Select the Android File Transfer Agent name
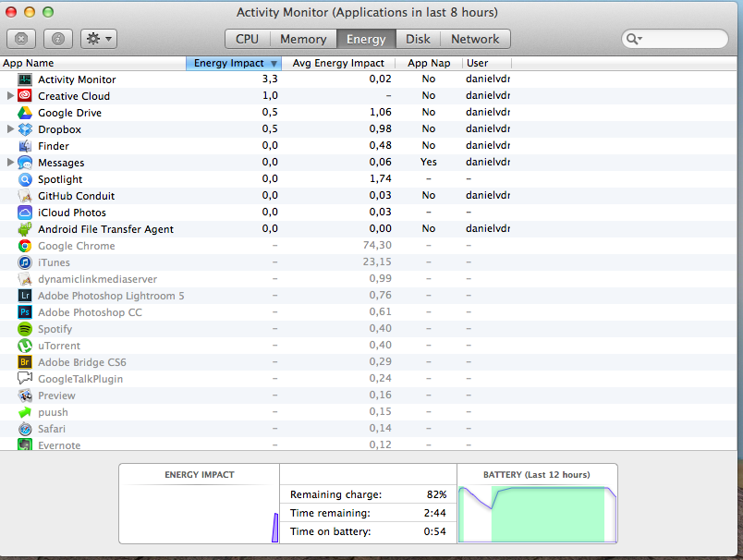The height and width of the screenshot is (560, 743). 105,229
